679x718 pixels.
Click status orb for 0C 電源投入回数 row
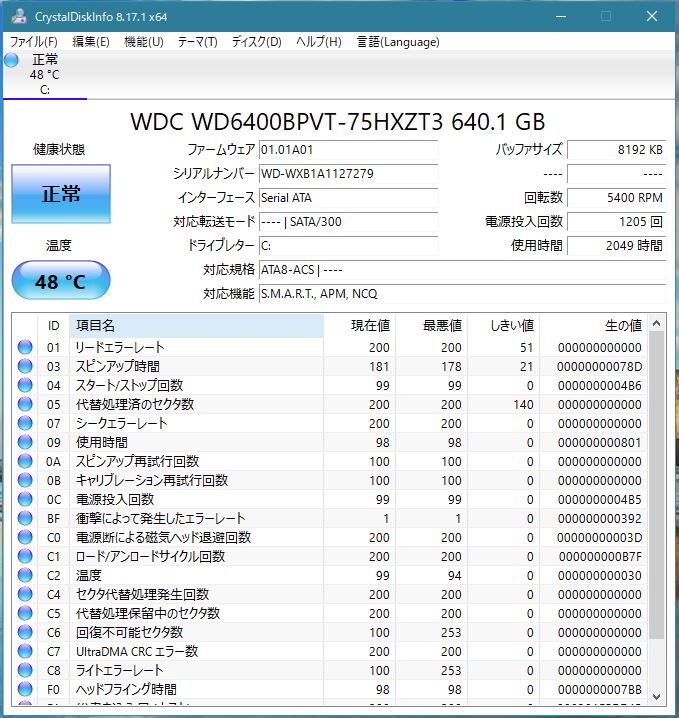click(x=25, y=499)
